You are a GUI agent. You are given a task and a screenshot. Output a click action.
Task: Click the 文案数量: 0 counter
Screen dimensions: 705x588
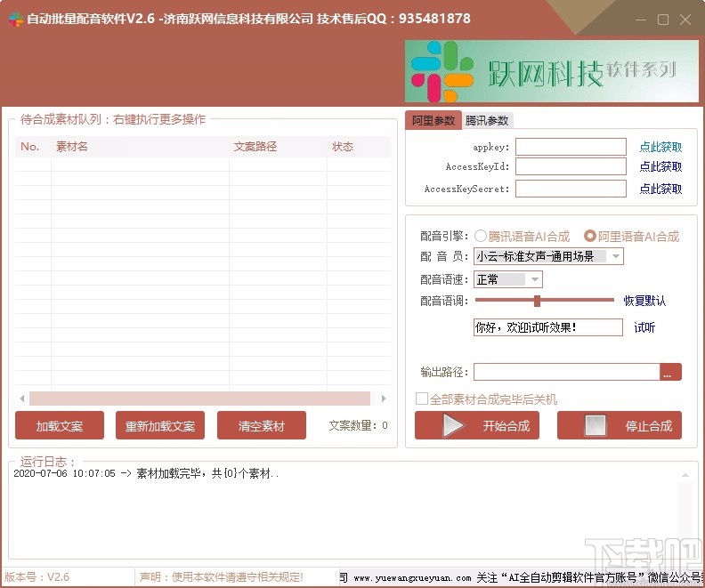pyautogui.click(x=358, y=425)
